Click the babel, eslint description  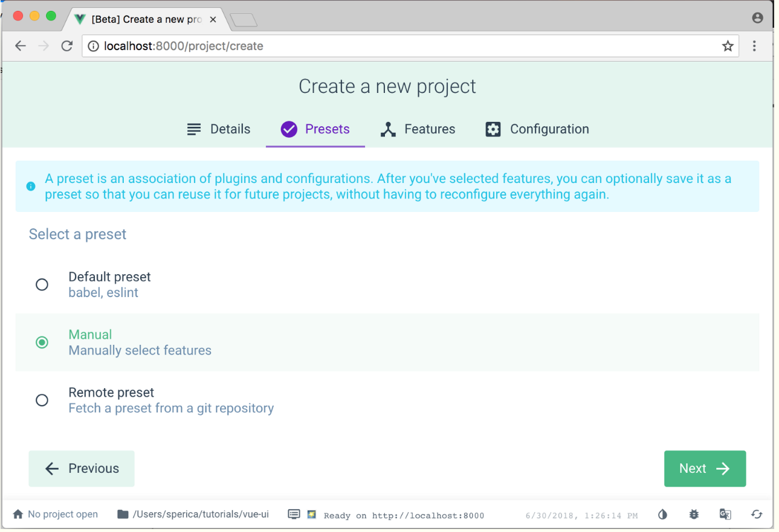pyautogui.click(x=103, y=293)
